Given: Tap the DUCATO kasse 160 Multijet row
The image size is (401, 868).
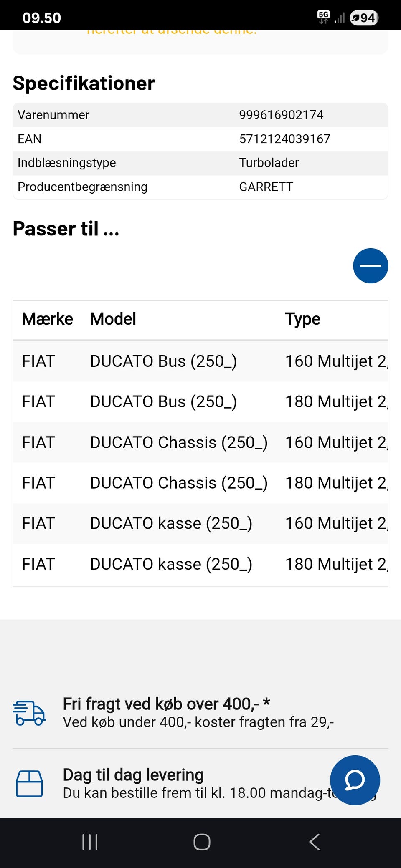Looking at the screenshot, I should tap(200, 524).
